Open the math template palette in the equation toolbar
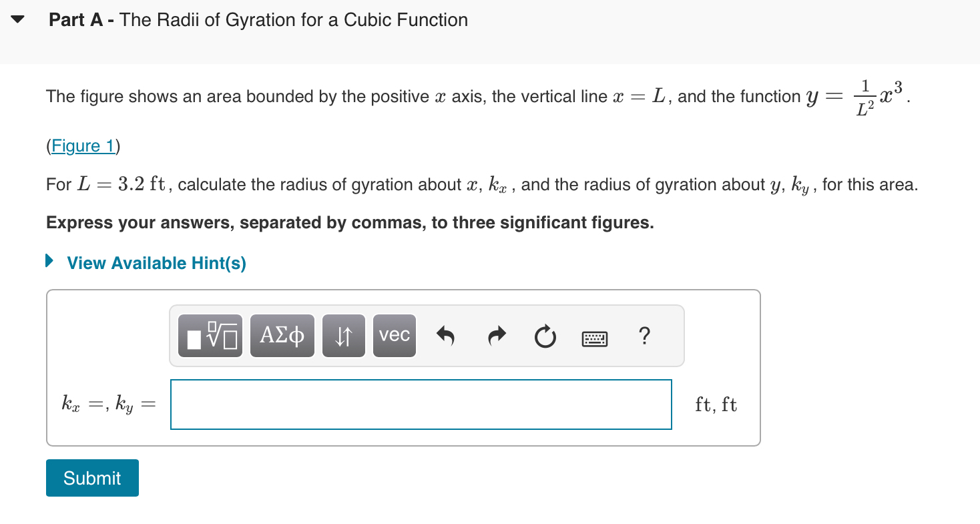Image resolution: width=980 pixels, height=524 pixels. click(x=210, y=336)
